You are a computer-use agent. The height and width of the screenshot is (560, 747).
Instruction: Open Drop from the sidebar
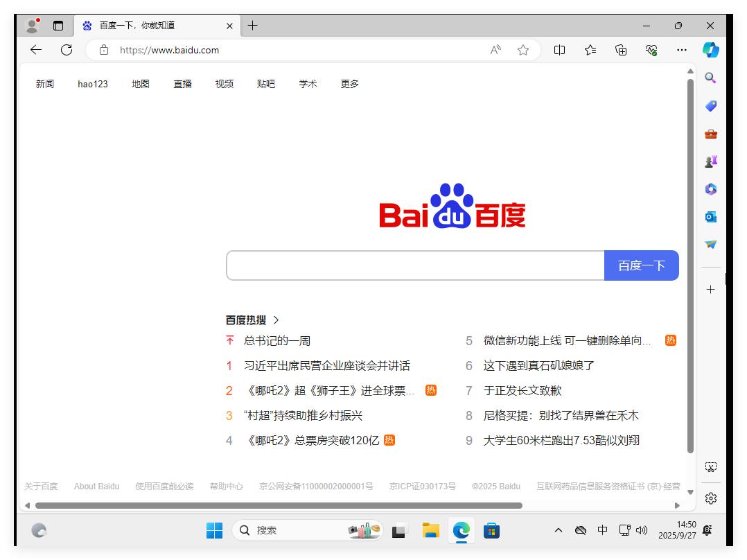(x=710, y=245)
